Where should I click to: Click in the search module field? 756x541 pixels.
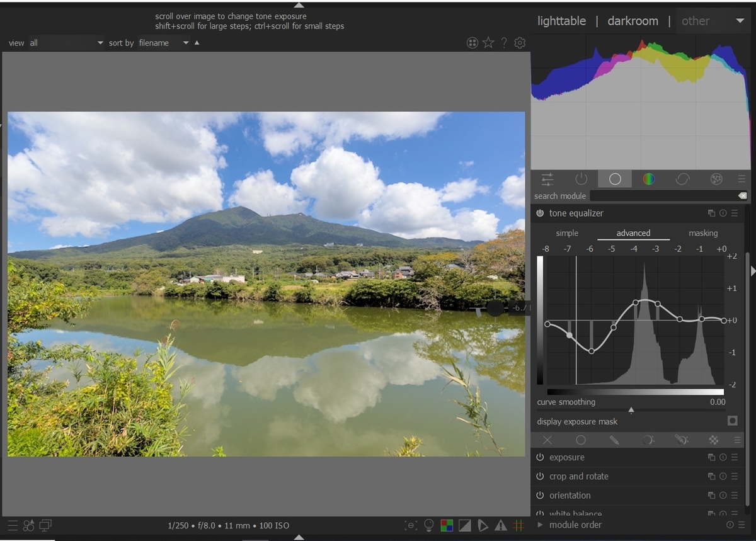662,196
